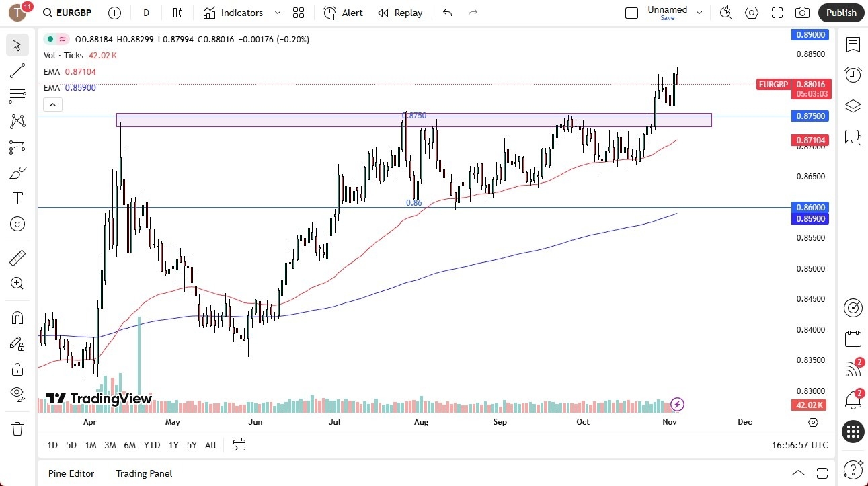Select the Text annotation tool
868x486 pixels.
coord(17,198)
